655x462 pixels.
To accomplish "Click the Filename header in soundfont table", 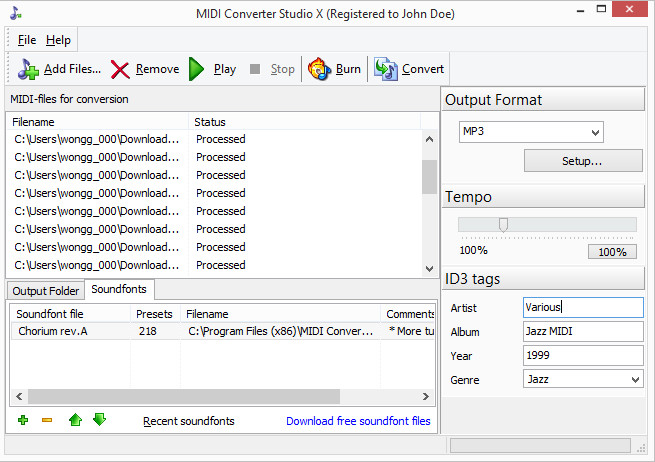I will click(x=280, y=314).
